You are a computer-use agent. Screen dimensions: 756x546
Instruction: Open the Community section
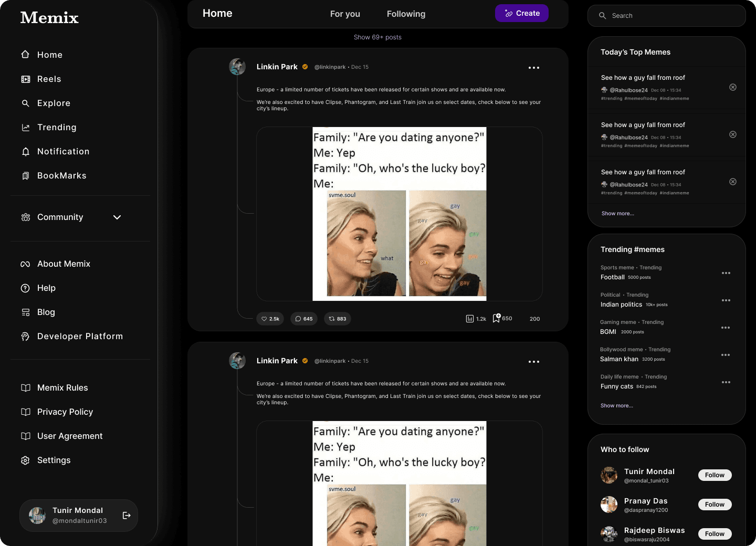pos(60,217)
